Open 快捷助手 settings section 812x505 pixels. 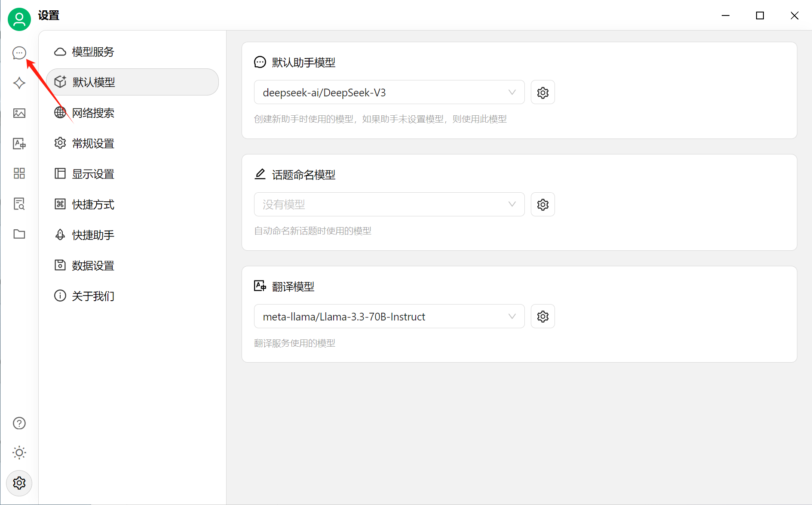click(x=132, y=235)
